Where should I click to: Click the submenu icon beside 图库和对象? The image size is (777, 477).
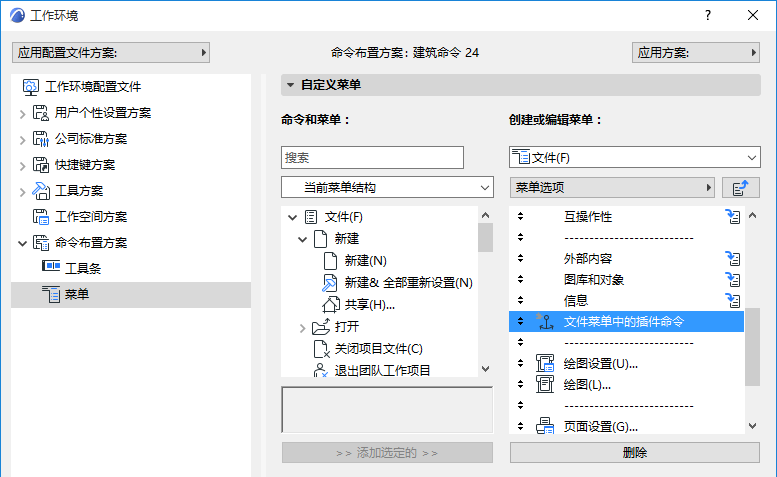click(x=732, y=279)
